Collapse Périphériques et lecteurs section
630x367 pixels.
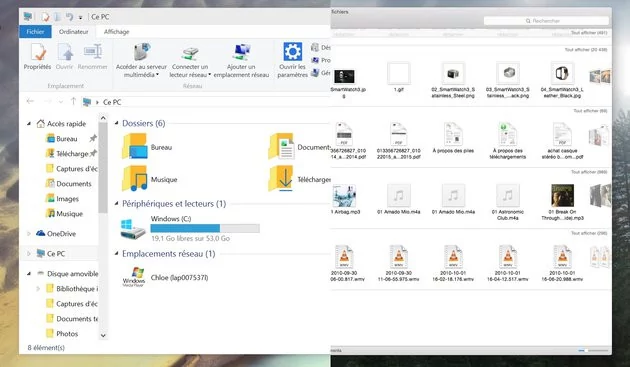(117, 203)
